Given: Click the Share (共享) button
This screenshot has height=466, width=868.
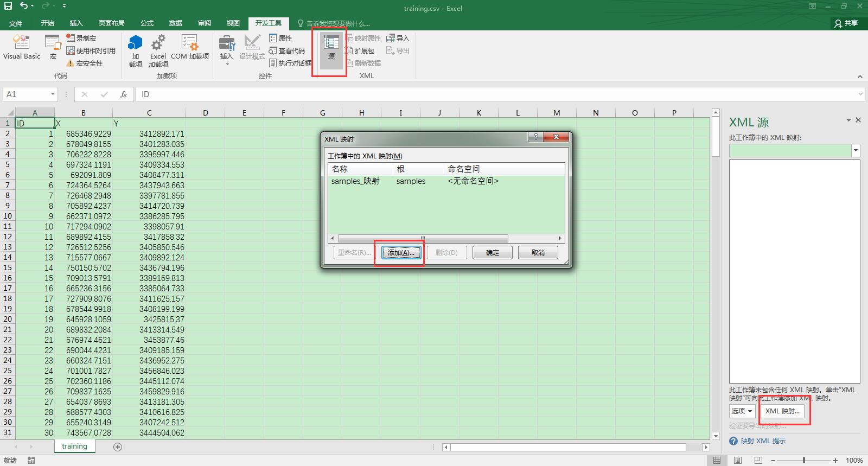Looking at the screenshot, I should (846, 23).
